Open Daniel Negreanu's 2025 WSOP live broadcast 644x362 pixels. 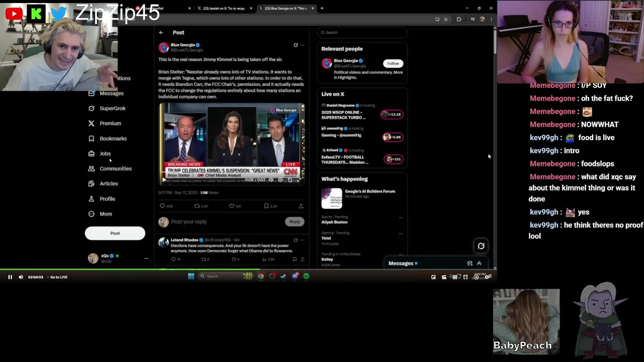pyautogui.click(x=362, y=112)
